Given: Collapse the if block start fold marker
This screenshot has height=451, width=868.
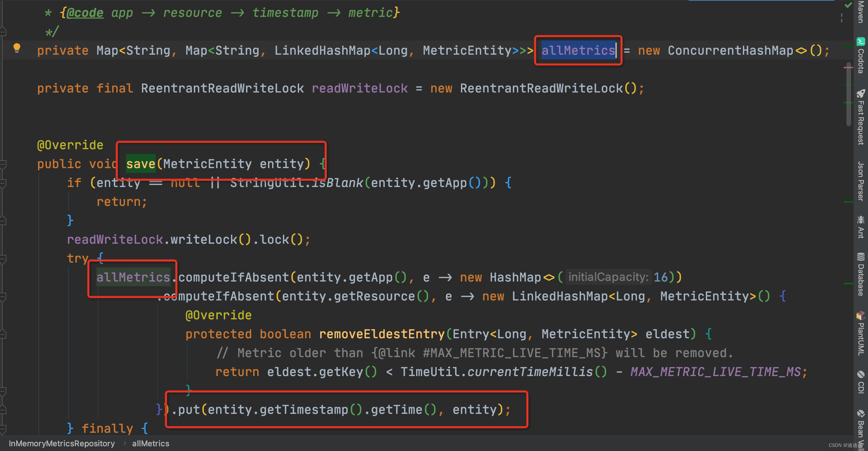Looking at the screenshot, I should 3,183.
